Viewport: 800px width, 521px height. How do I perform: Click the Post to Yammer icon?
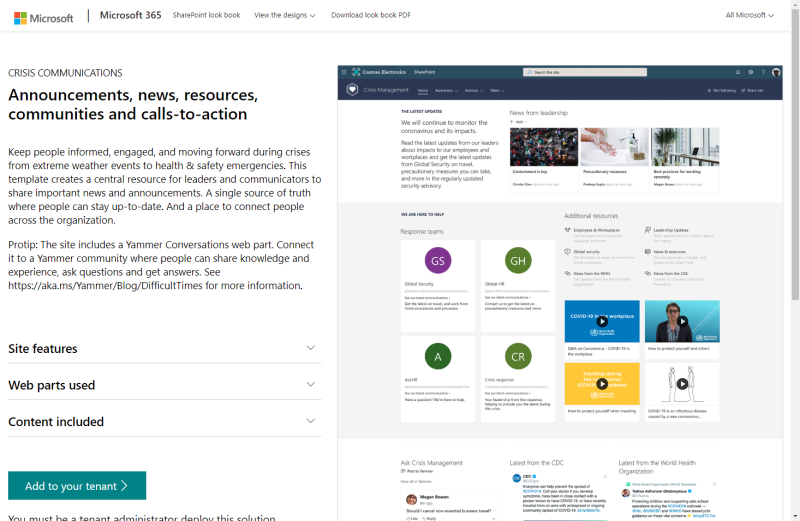coord(403,471)
